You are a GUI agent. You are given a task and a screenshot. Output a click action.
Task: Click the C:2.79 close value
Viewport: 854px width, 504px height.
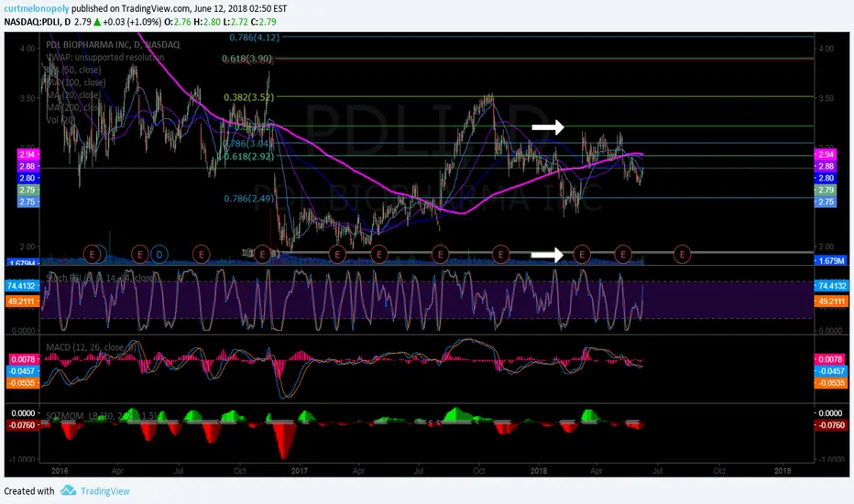264,22
